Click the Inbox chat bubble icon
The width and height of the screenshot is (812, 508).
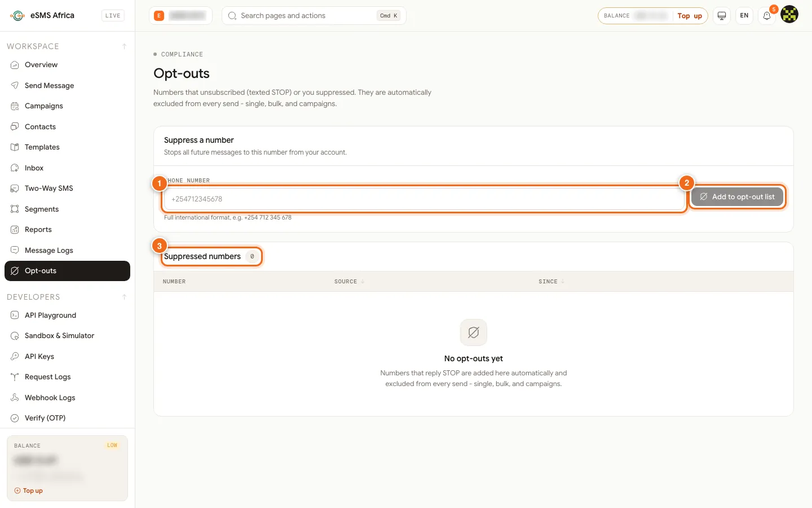15,168
